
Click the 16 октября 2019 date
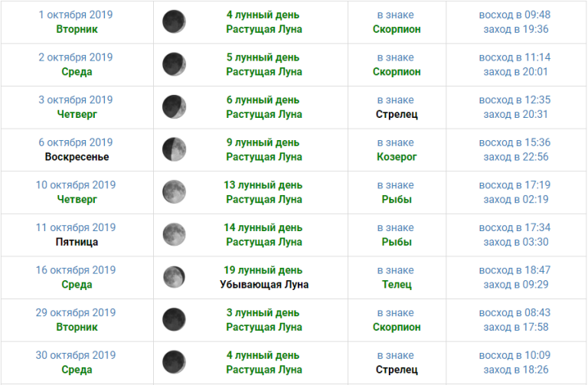(76, 270)
